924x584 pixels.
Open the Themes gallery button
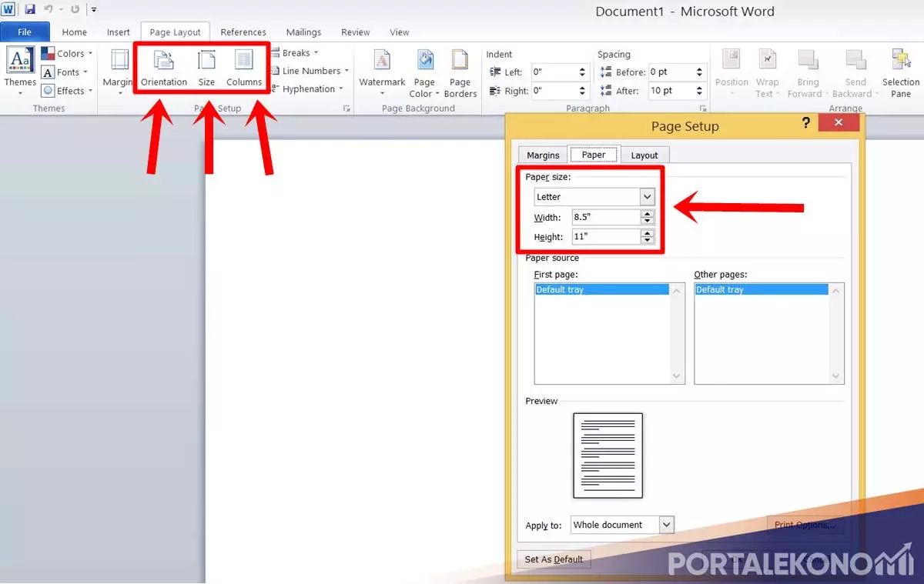click(x=20, y=71)
